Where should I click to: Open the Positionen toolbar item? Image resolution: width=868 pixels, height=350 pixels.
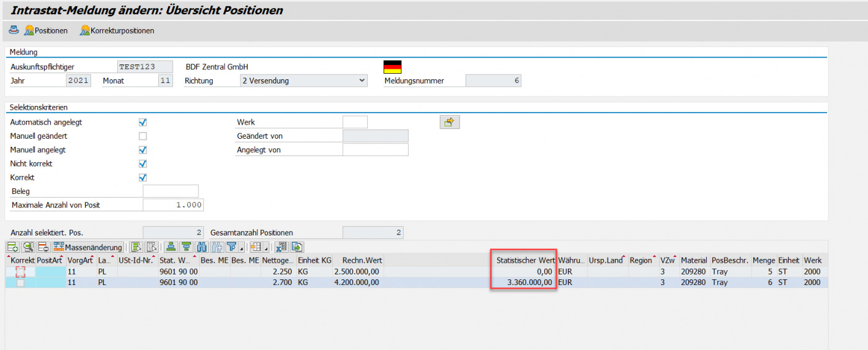tap(45, 30)
